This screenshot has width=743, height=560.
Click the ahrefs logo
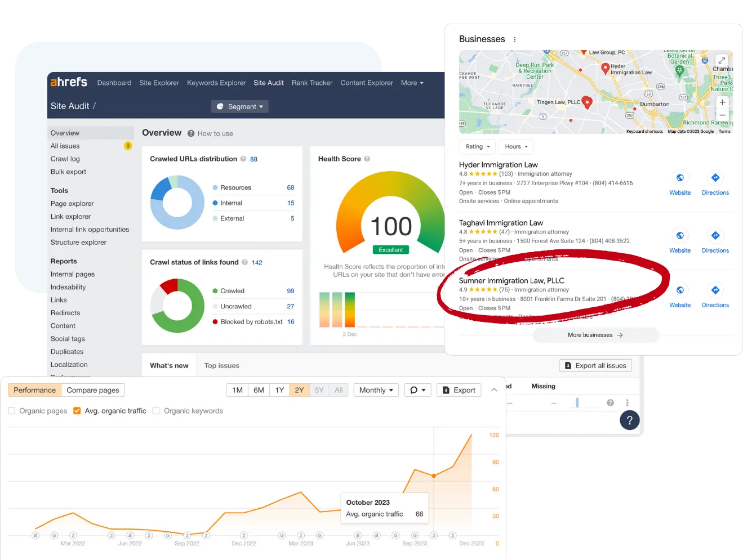(x=69, y=82)
